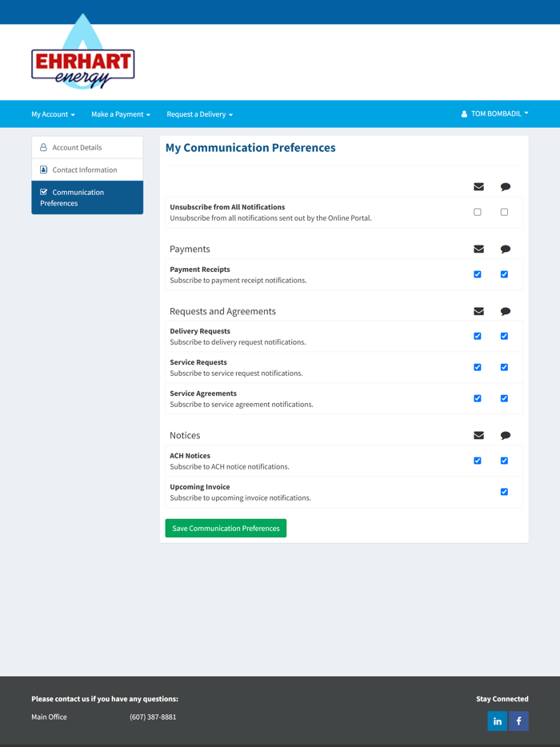Click the Notices section heading
Screen dimensions: 560x747
[185, 435]
